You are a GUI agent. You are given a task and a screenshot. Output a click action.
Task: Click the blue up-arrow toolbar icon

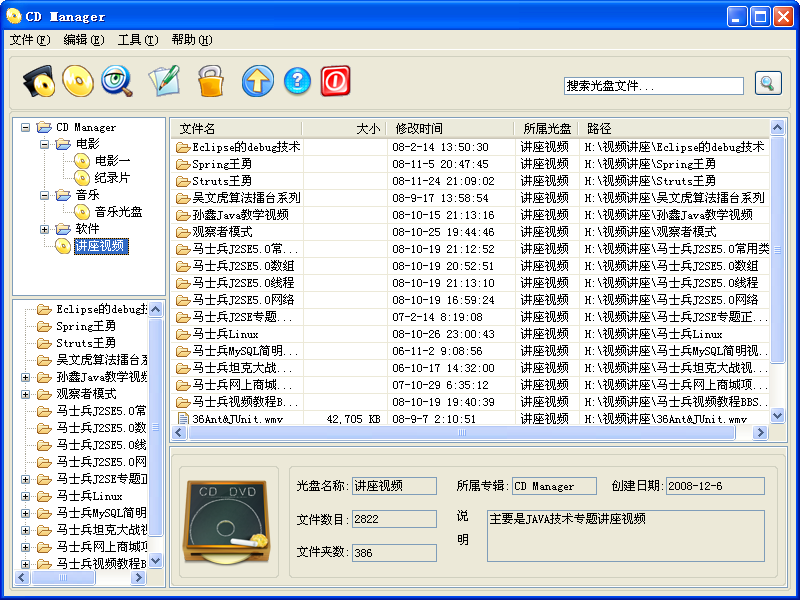(258, 81)
